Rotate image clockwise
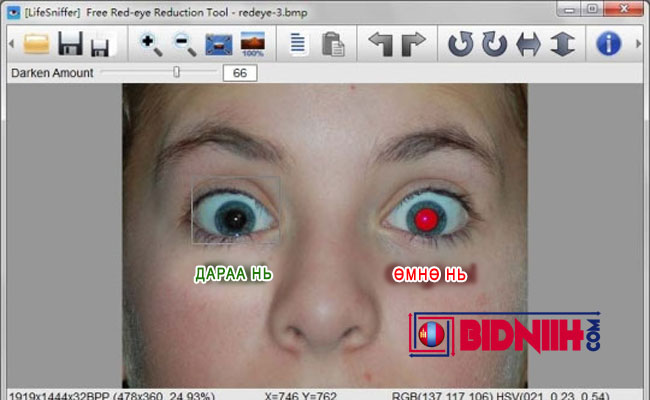Screen dimensions: 650x400 pyautogui.click(x=494, y=44)
